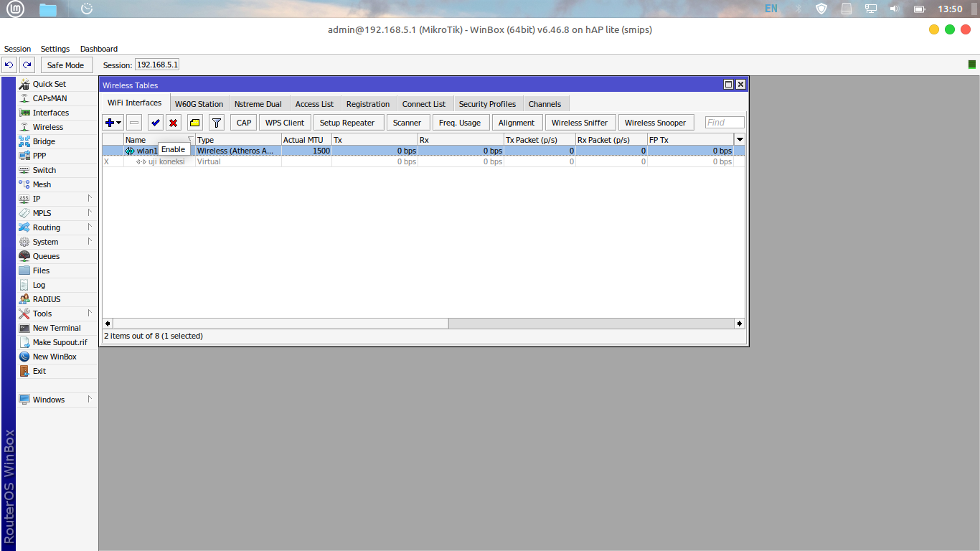Expand the Windows submenu
The height and width of the screenshot is (551, 980).
tap(57, 400)
